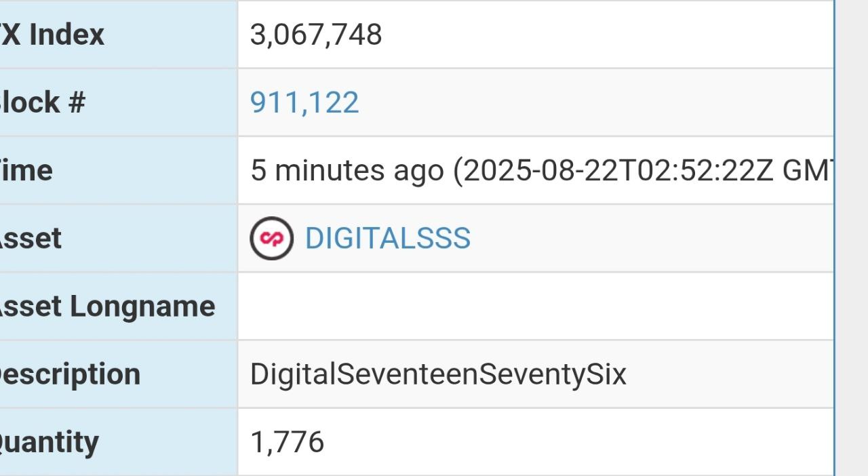Click the Block # row label
This screenshot has height=476, width=868.
click(x=42, y=102)
